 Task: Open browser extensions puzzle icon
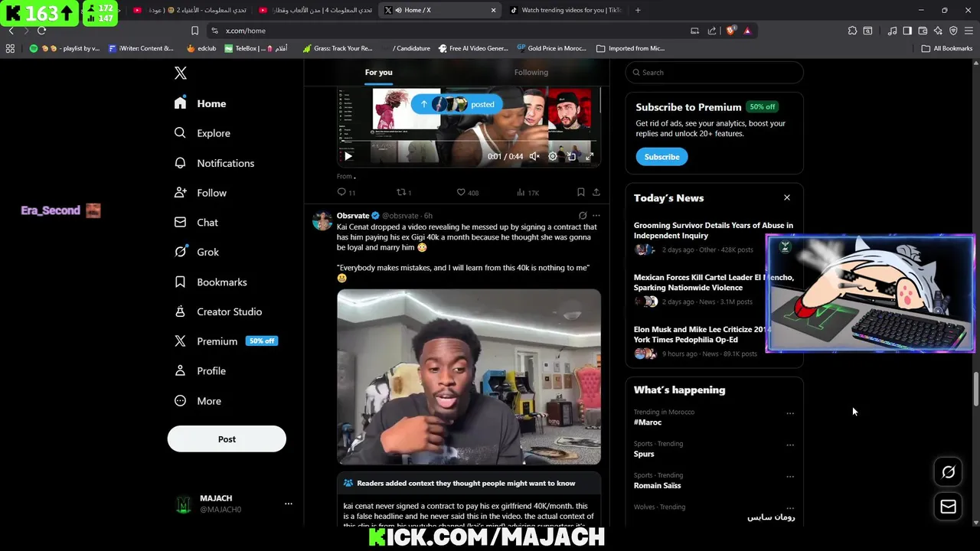click(852, 31)
